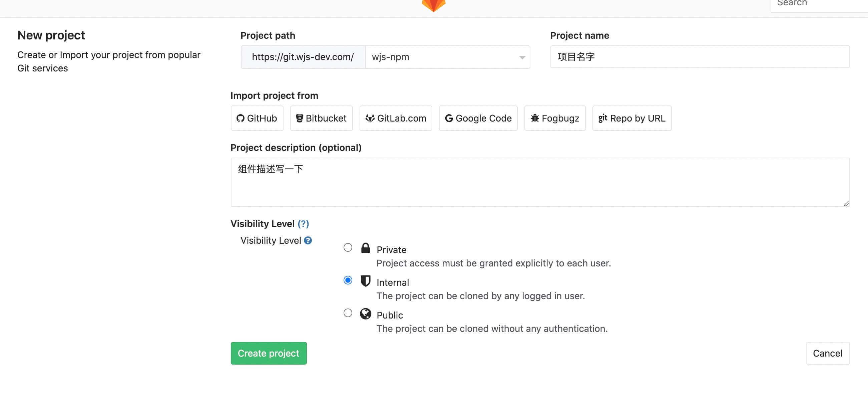This screenshot has width=868, height=410.
Task: Click the git icon for Repo by URL
Action: point(603,118)
